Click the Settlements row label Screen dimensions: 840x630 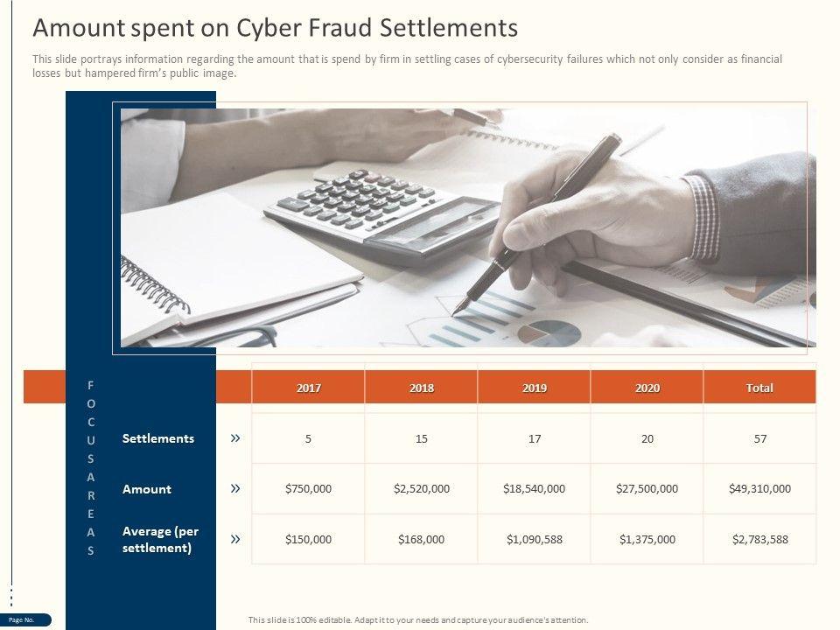[158, 438]
